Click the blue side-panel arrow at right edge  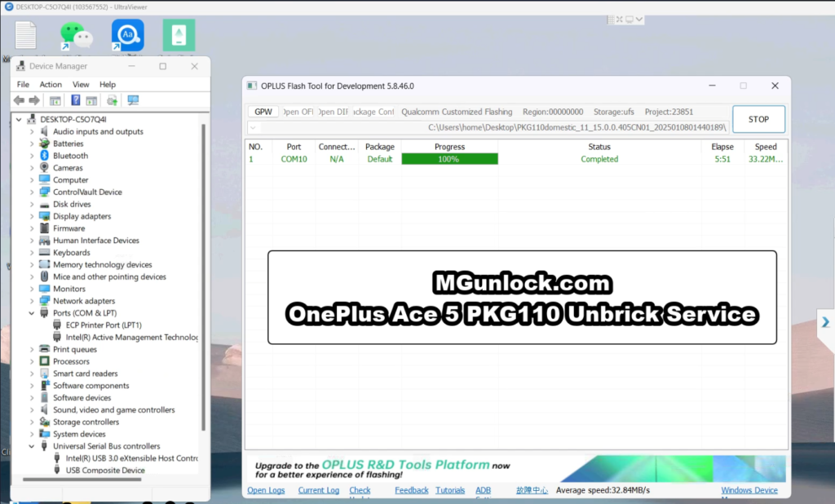click(x=825, y=322)
